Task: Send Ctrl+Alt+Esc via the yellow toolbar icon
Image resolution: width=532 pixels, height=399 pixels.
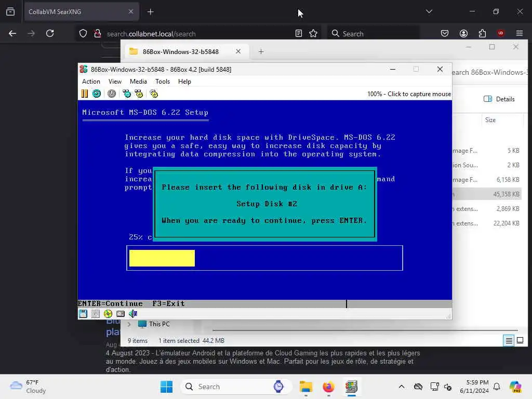Action: (x=139, y=94)
